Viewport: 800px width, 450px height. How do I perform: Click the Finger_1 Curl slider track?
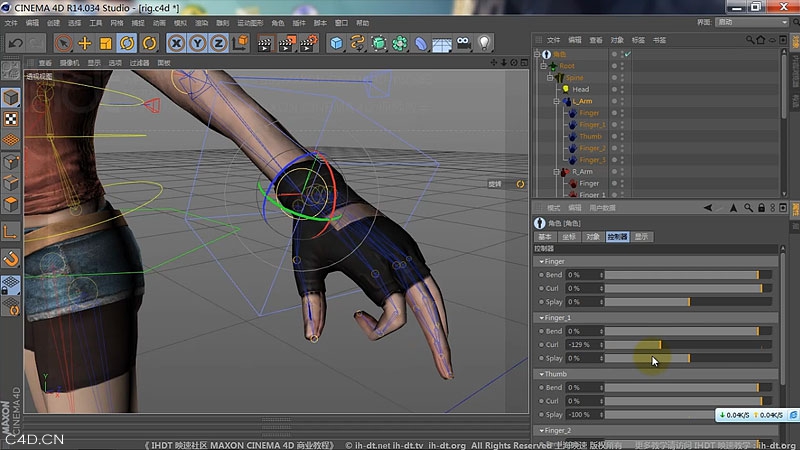click(688, 345)
